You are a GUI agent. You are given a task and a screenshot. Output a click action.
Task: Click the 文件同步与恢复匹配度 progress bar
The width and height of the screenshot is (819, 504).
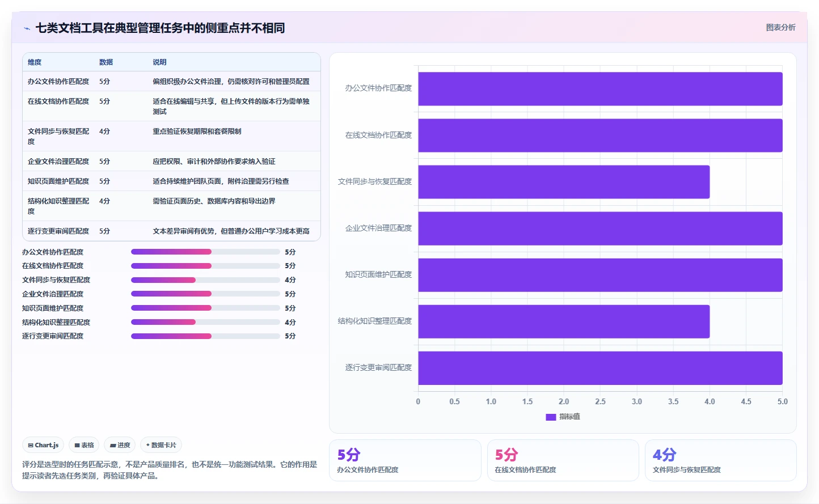point(205,280)
